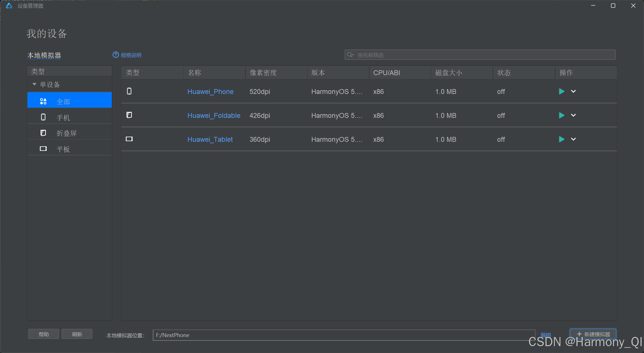This screenshot has height=353, width=644.
Task: Focus the 本地模拟器位置 path field
Action: [x=344, y=335]
